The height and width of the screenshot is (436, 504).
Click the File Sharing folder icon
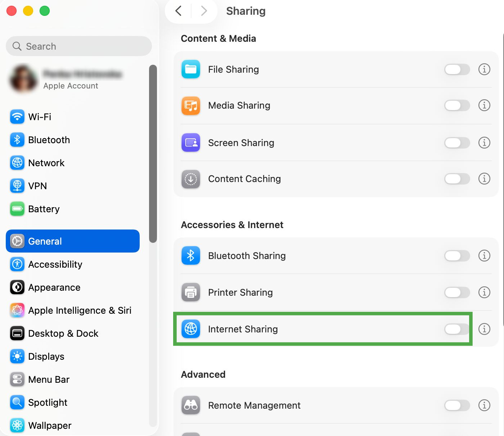(191, 69)
